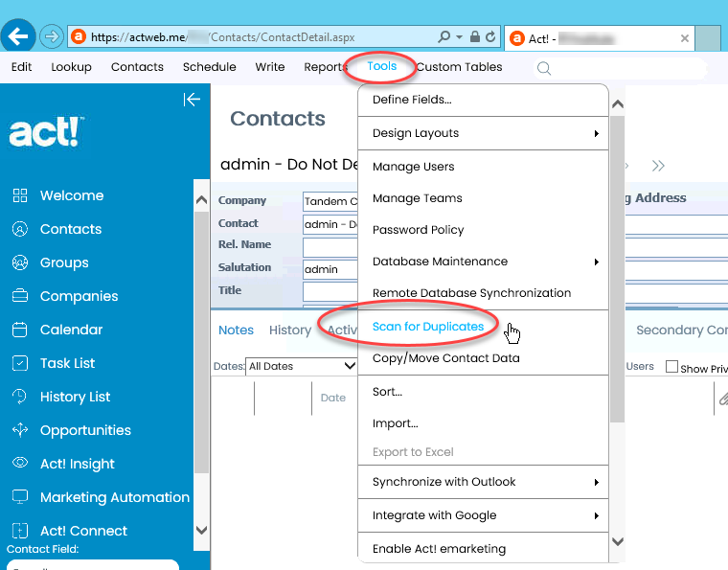Click the Date column header
The width and height of the screenshot is (728, 570).
pos(333,398)
